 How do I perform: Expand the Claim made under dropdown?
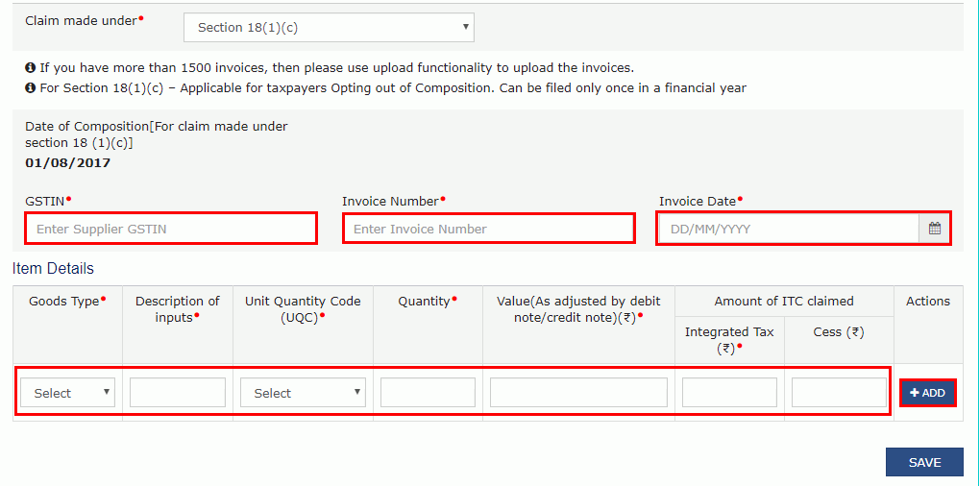point(329,28)
